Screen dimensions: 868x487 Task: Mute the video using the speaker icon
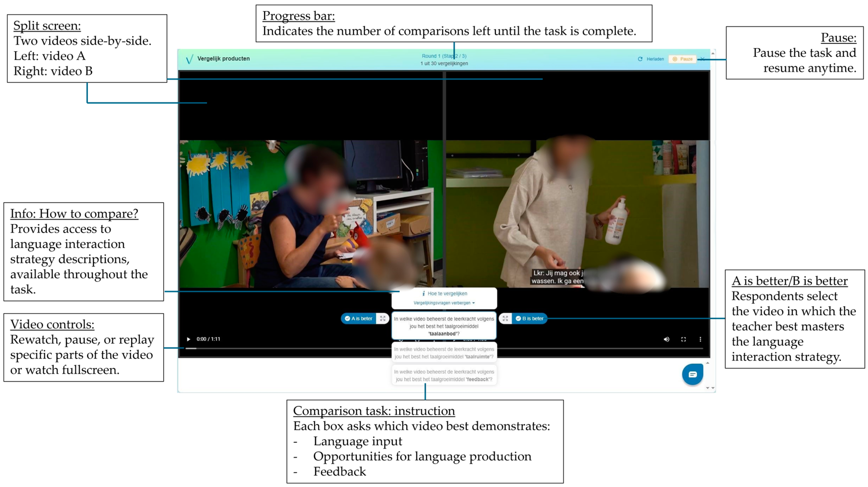pyautogui.click(x=667, y=339)
